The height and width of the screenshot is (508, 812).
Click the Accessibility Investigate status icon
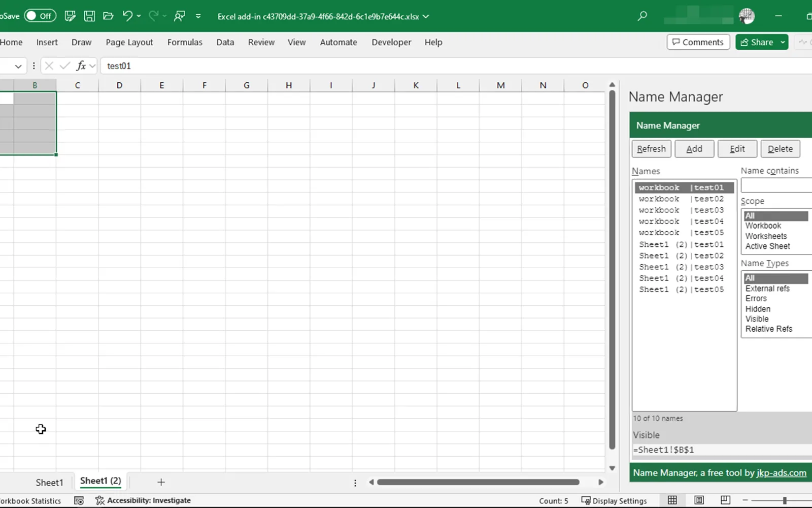[143, 500]
